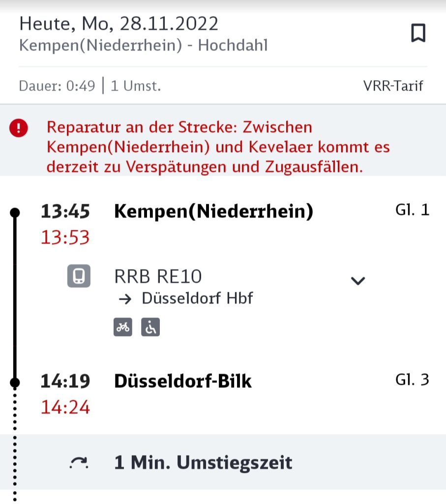This screenshot has height=504, width=446.
Task: Tap the delayed arrival time 14:24
Action: point(65,407)
